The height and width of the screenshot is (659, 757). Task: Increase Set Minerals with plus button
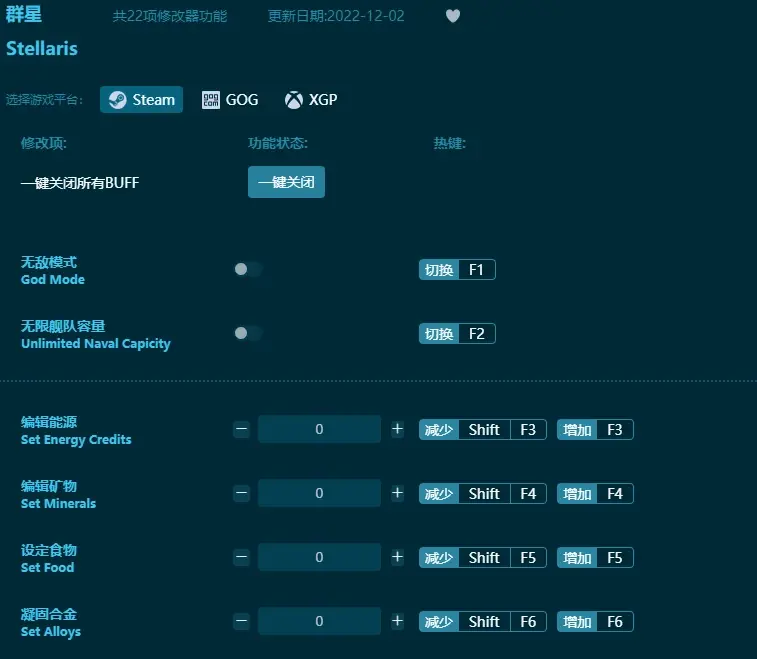397,493
